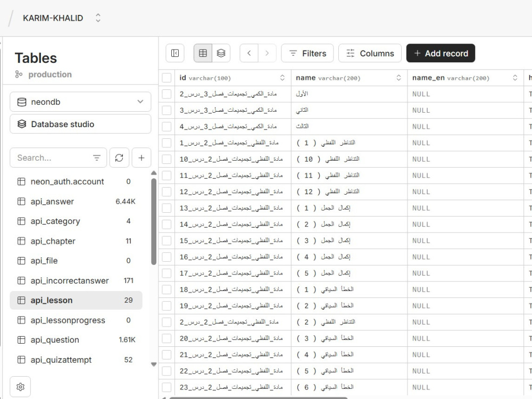
Task: Check row named التناظر اللفظي ( 1 )
Action: coord(167,143)
